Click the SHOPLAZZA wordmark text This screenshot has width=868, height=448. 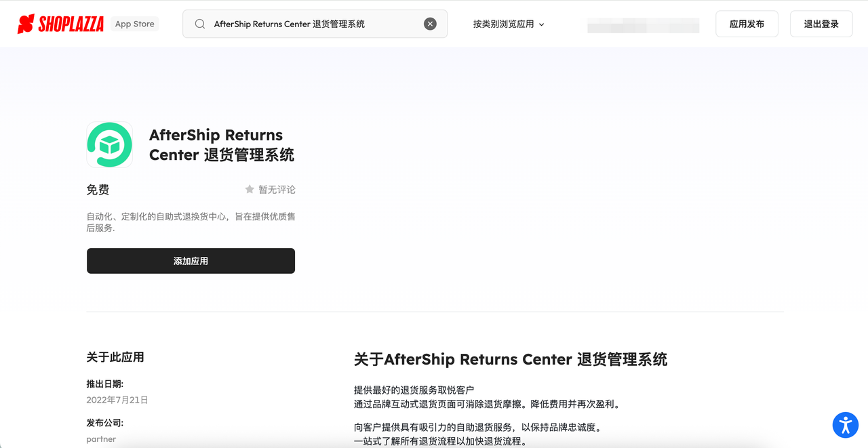click(71, 22)
